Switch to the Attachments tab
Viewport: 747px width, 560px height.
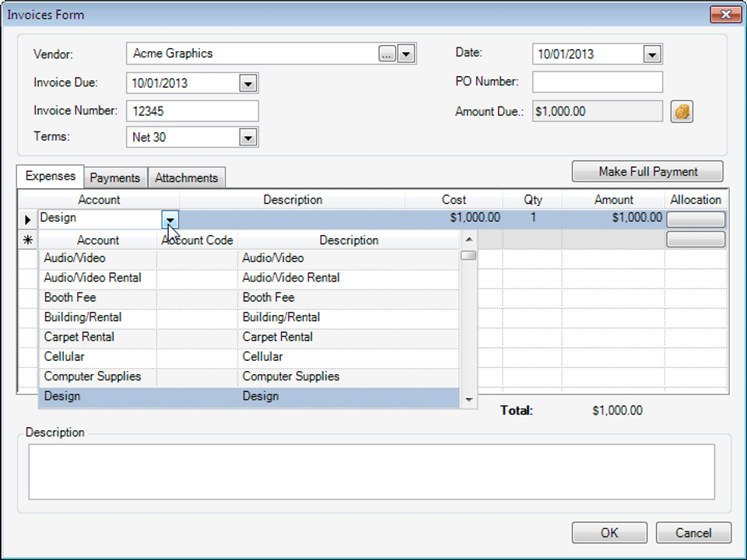tap(186, 177)
